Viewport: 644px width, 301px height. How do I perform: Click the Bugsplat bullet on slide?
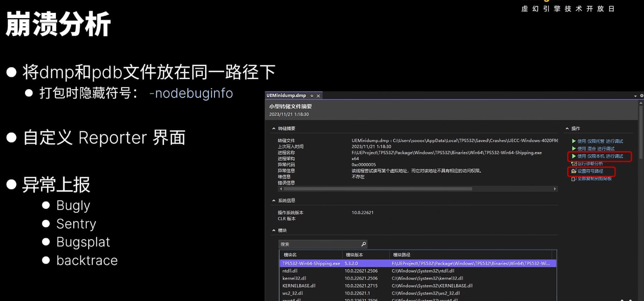(83, 242)
